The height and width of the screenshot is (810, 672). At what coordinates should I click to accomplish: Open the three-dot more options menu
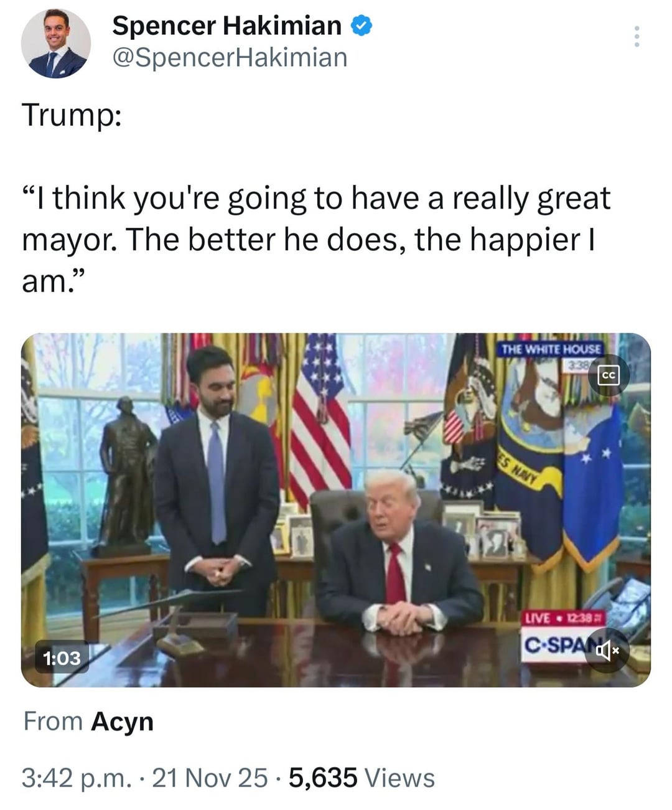coord(636,37)
